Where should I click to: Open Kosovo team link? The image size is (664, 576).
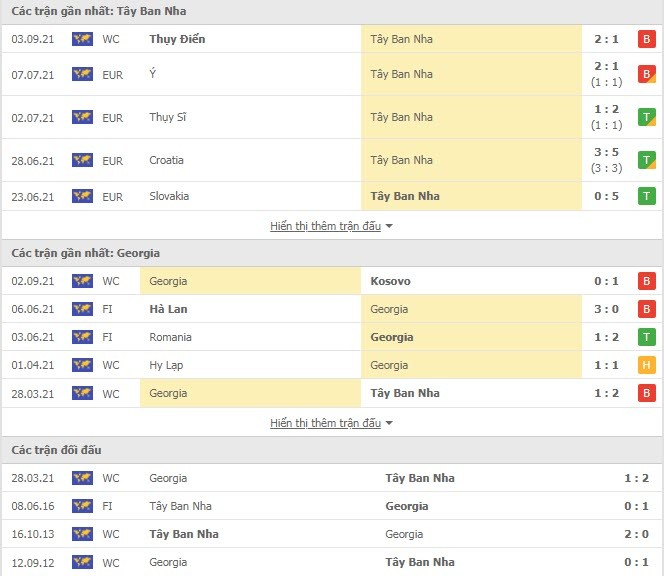coord(390,281)
